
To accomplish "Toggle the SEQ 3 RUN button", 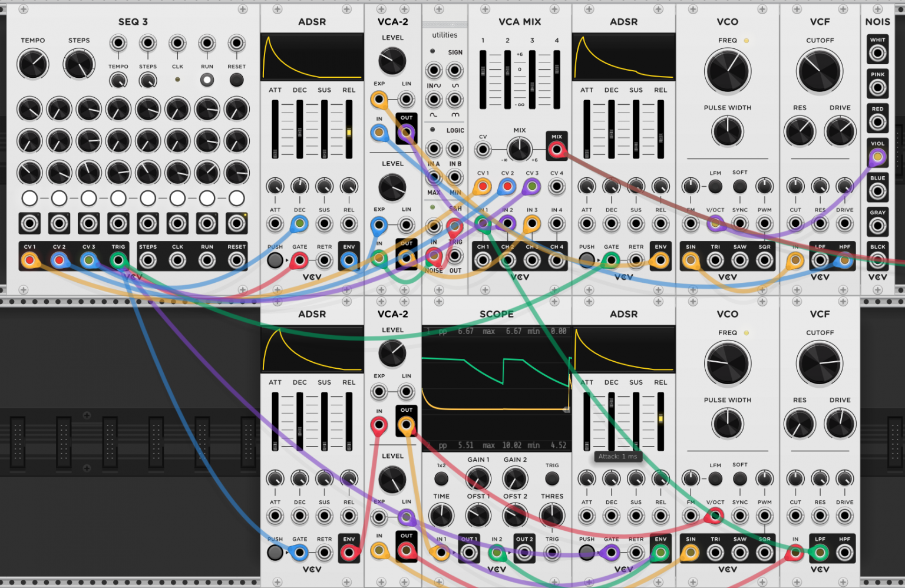I will (207, 80).
